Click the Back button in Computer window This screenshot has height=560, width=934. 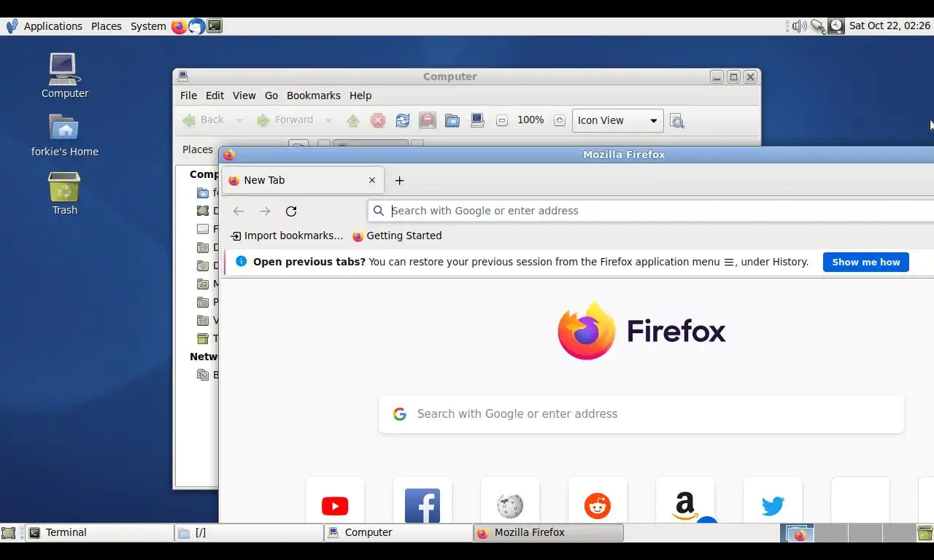[x=204, y=120]
